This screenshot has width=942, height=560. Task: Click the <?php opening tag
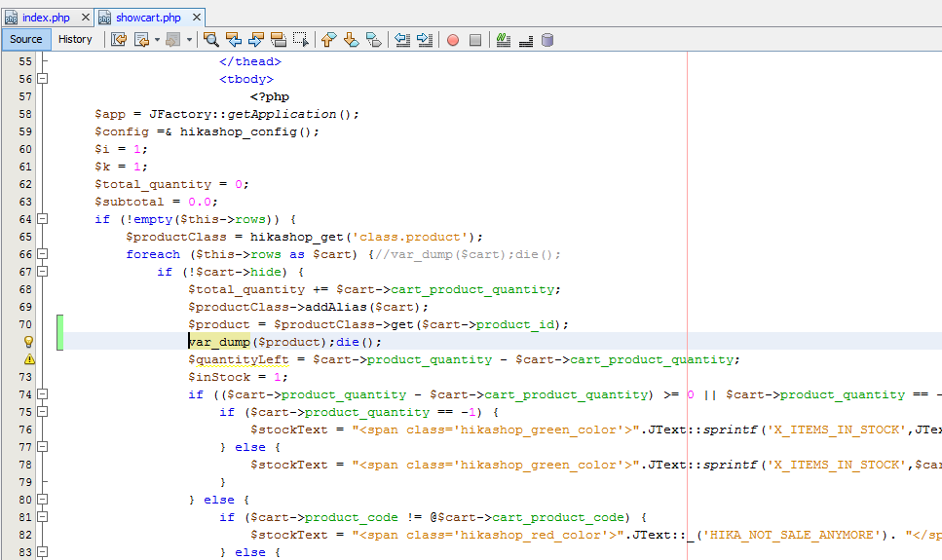pyautogui.click(x=270, y=96)
